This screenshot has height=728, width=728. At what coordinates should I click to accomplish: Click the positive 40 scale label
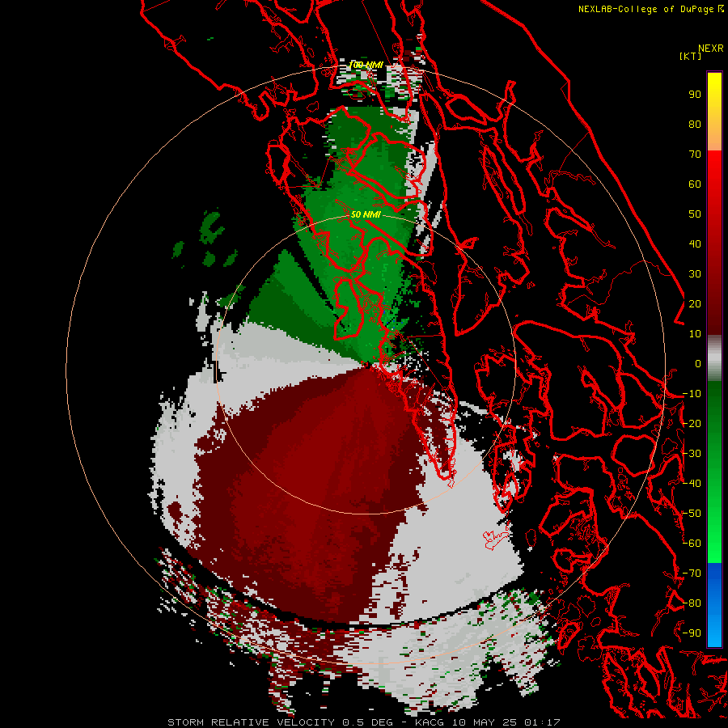point(695,244)
